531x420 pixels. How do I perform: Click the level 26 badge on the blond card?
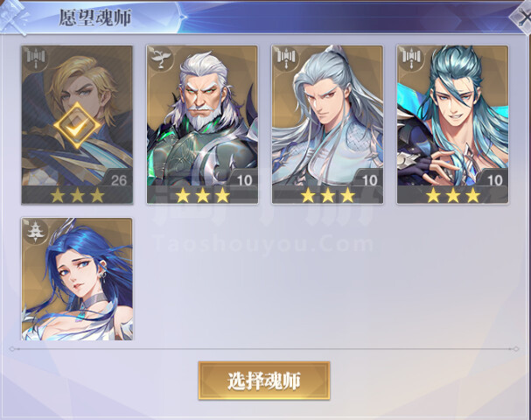point(119,180)
